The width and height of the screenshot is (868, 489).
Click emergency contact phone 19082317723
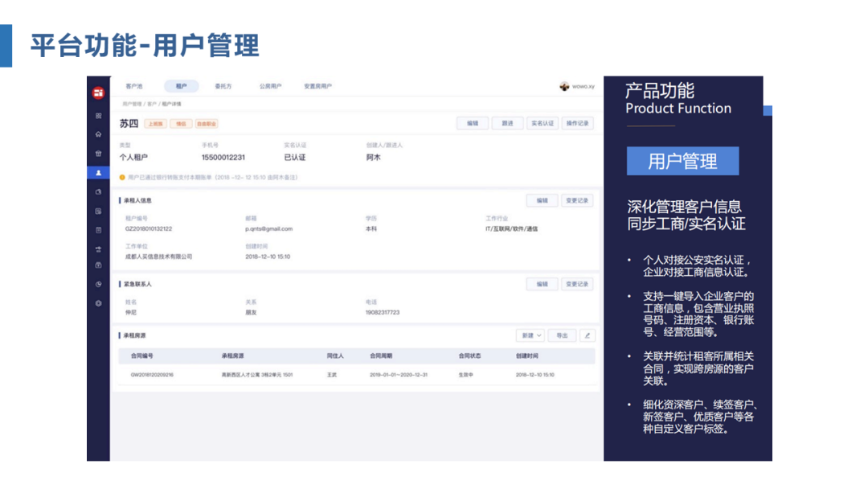click(x=383, y=312)
